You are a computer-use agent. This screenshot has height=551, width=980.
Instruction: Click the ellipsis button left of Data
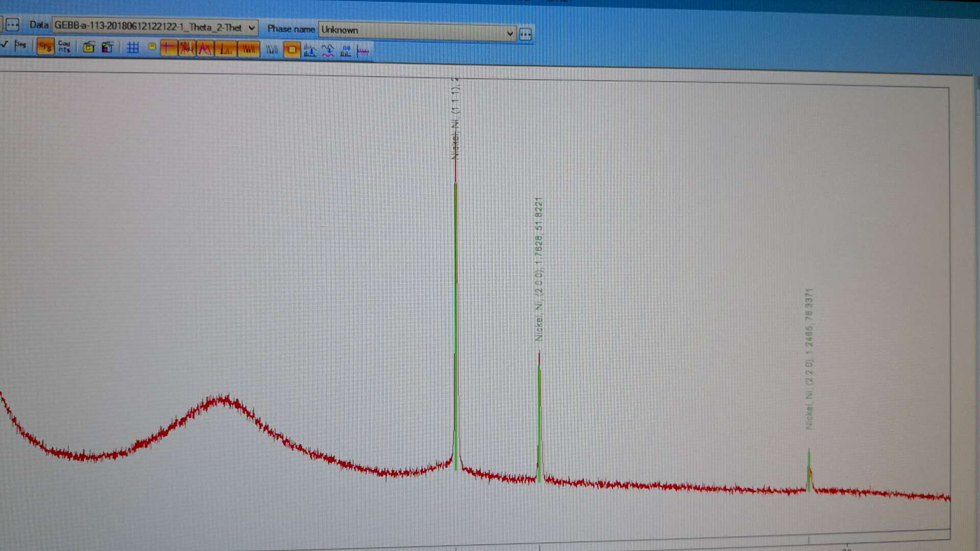coord(12,24)
